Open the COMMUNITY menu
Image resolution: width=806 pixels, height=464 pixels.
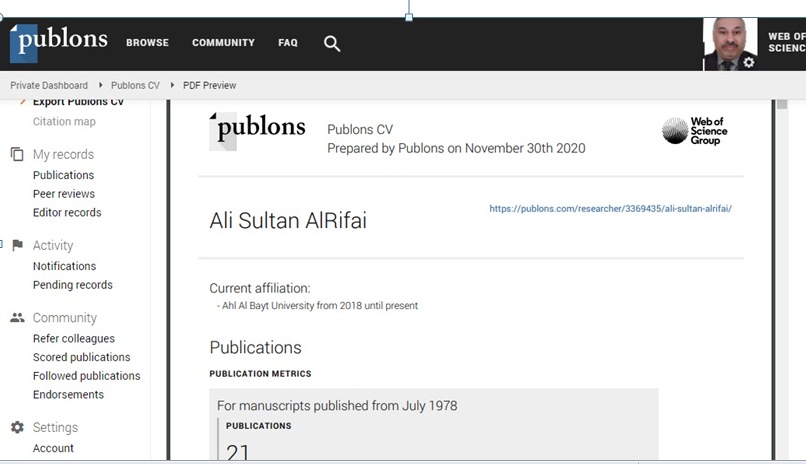pos(223,43)
